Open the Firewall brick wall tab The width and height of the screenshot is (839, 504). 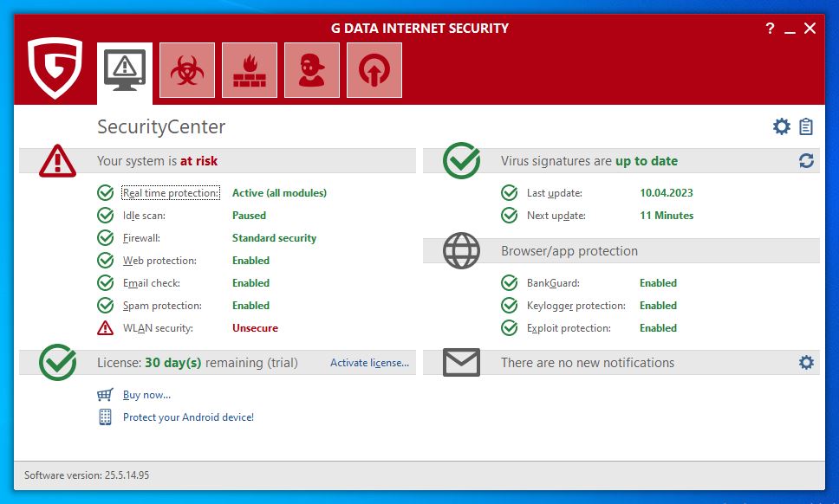250,70
